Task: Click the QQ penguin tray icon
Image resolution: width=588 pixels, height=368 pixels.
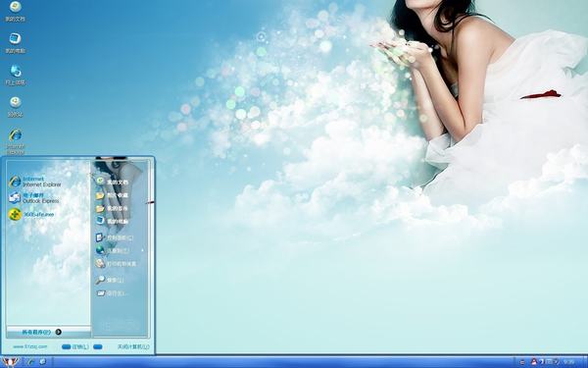Action: (x=534, y=362)
